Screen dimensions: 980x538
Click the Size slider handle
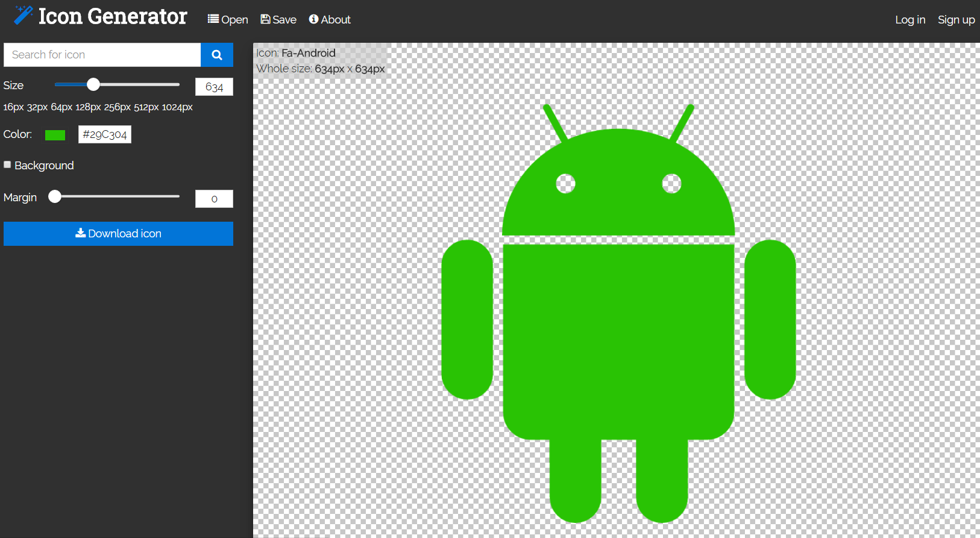(93, 84)
